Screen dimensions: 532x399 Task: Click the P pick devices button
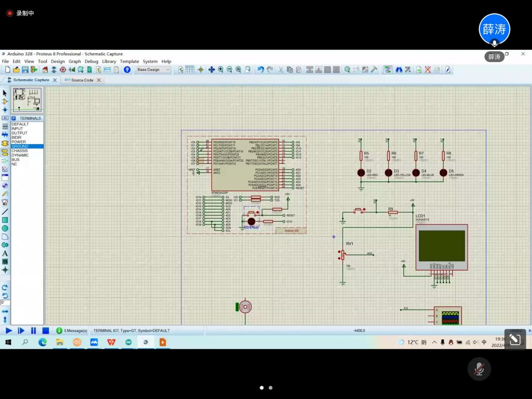point(14,118)
